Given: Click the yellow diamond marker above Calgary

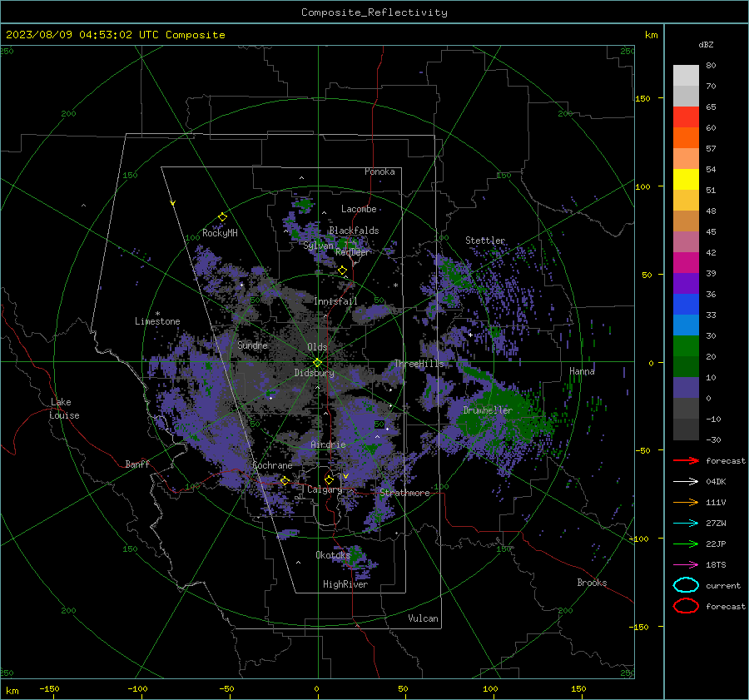Looking at the screenshot, I should 329,479.
